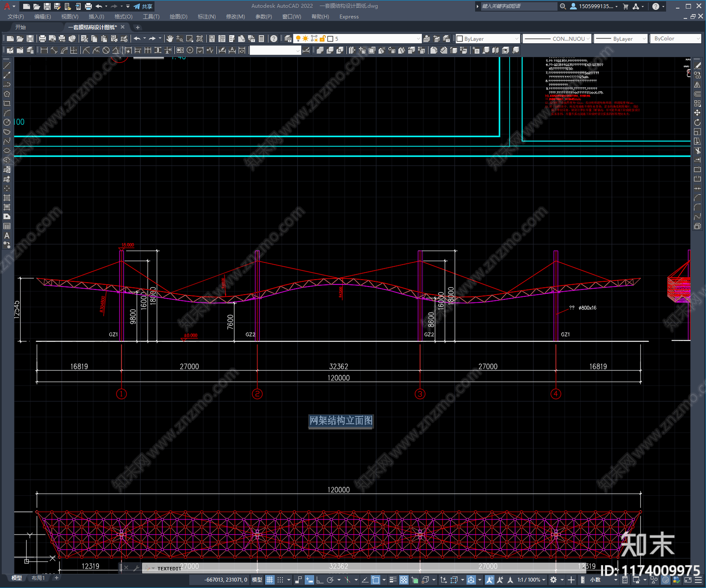The height and width of the screenshot is (588, 706).
Task: Click the Save floppy disk icon
Action: pyautogui.click(x=30, y=39)
